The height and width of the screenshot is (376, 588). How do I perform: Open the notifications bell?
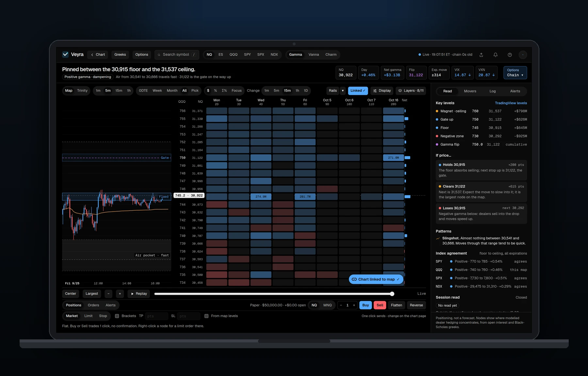496,55
